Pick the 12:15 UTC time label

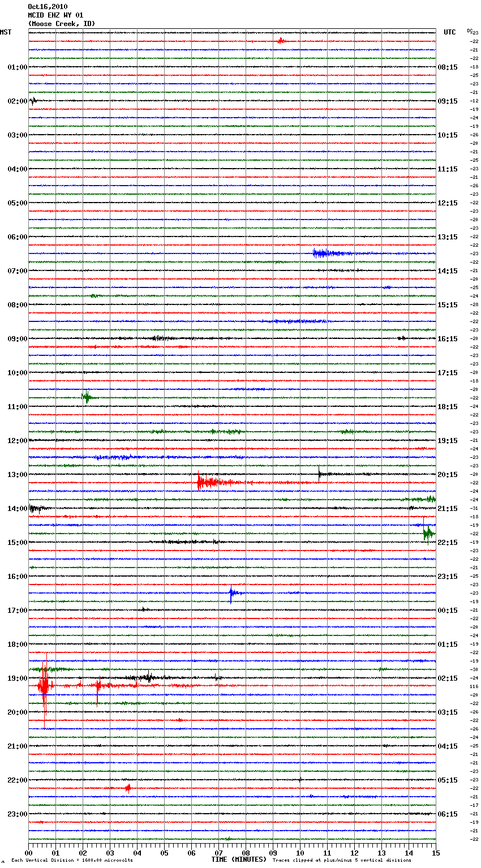tap(448, 203)
